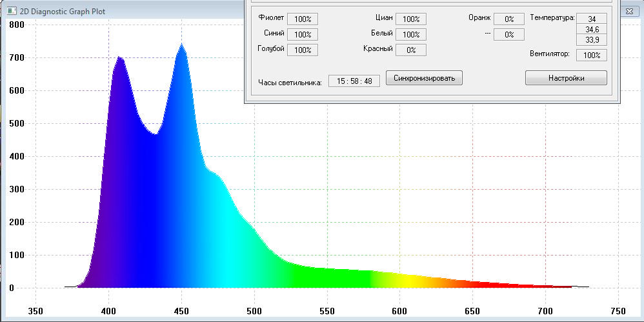Click the 700 label on the x-axis
The image size is (644, 322).
click(545, 310)
